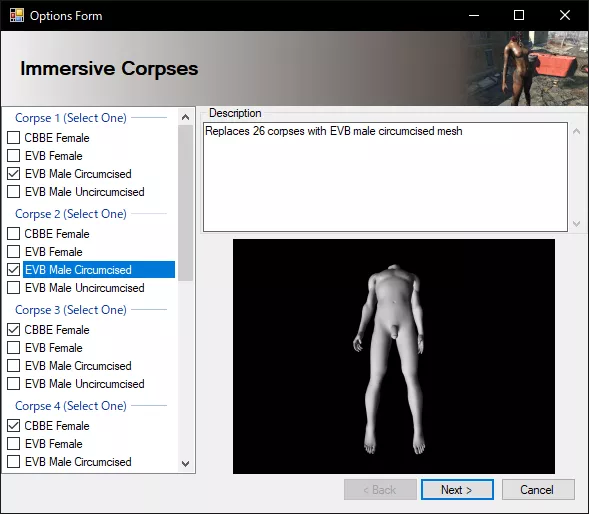Check EVB Female under Corpse 3
This screenshot has height=514, width=589.
coord(14,348)
